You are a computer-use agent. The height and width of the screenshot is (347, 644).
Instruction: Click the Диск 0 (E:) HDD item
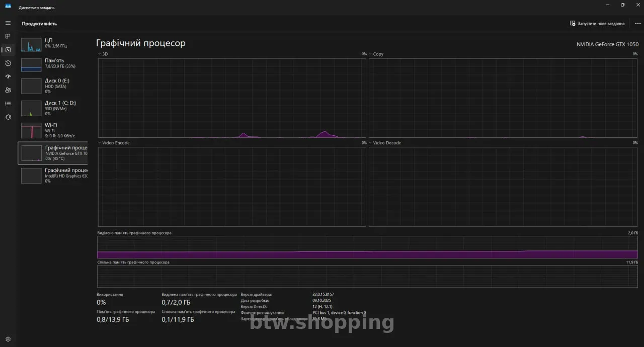(x=53, y=86)
